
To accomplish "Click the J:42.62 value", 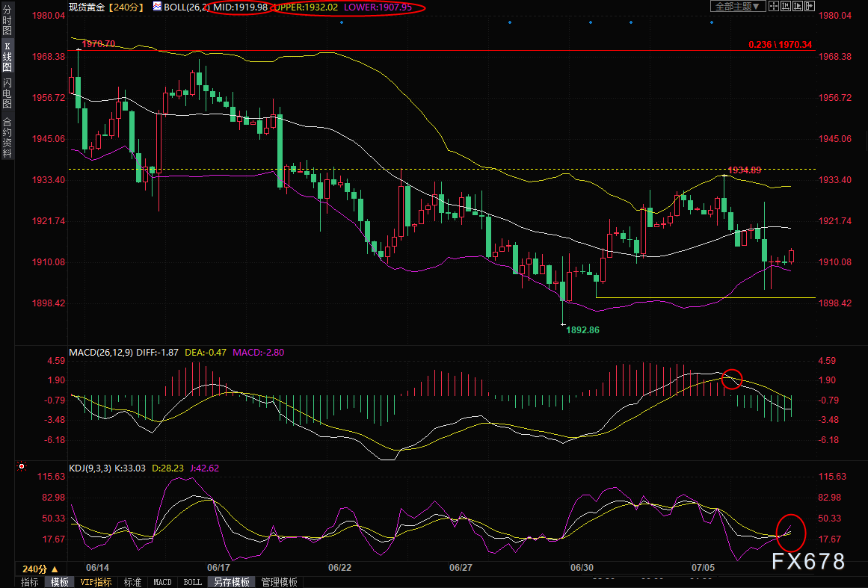I will coord(204,468).
